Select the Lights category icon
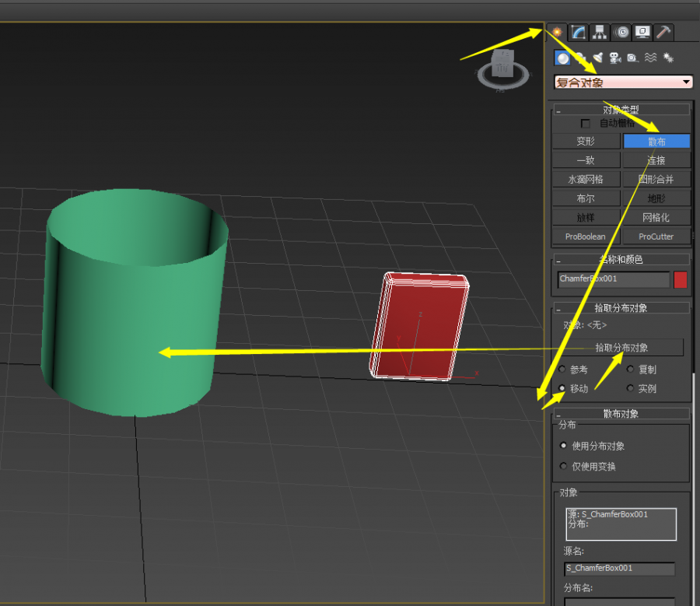The height and width of the screenshot is (606, 700). [598, 58]
